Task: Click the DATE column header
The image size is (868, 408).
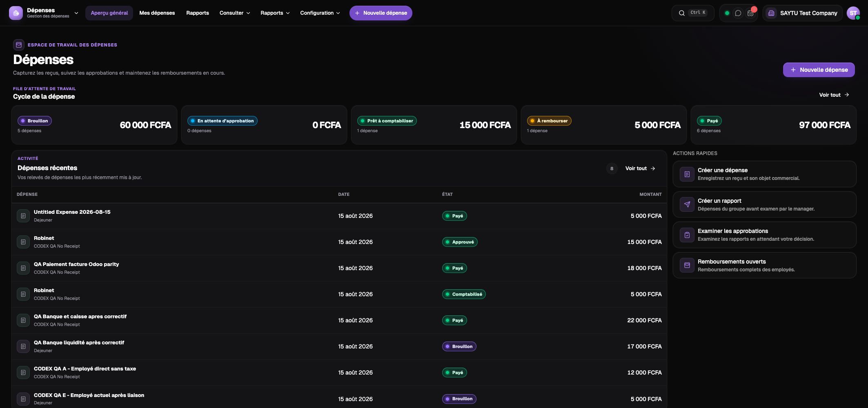Action: pyautogui.click(x=344, y=194)
